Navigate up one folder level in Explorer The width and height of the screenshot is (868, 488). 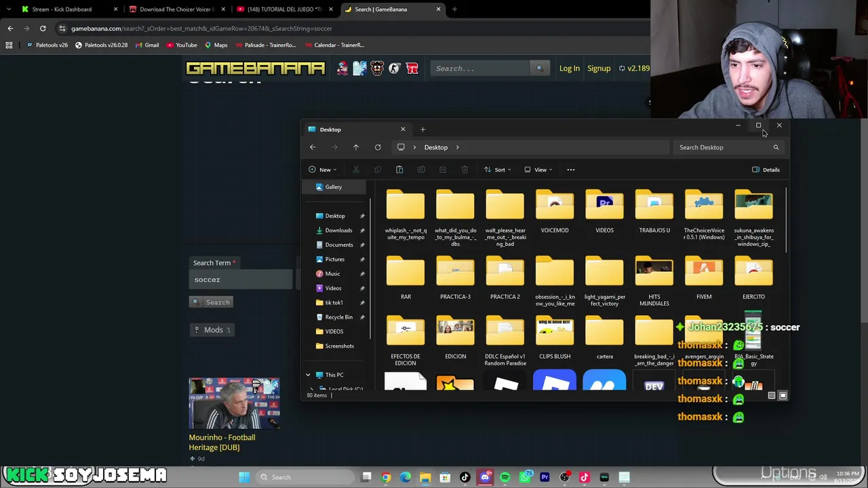tap(356, 147)
